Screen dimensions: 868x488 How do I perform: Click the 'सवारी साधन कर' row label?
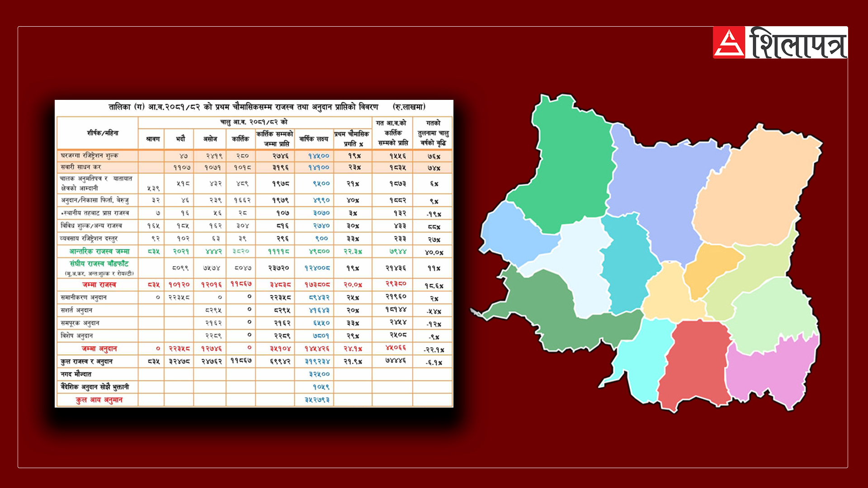80,167
